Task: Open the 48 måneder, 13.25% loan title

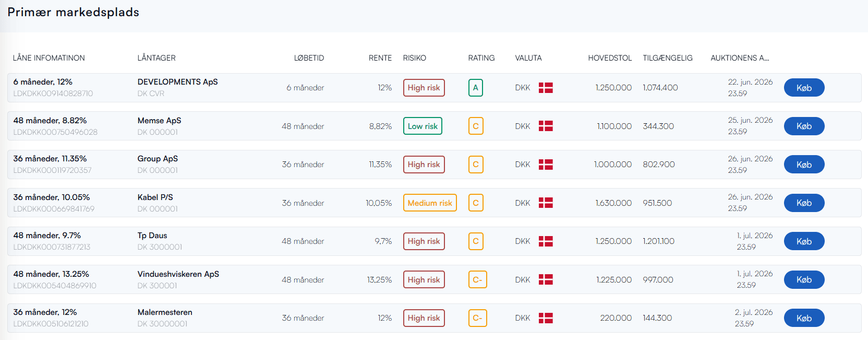Action: (51, 274)
